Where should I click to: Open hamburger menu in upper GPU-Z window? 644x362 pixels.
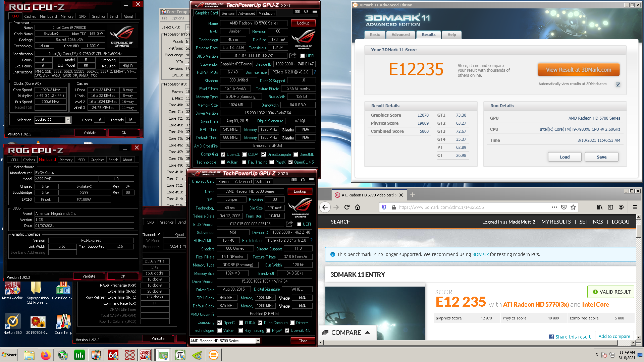(x=315, y=11)
